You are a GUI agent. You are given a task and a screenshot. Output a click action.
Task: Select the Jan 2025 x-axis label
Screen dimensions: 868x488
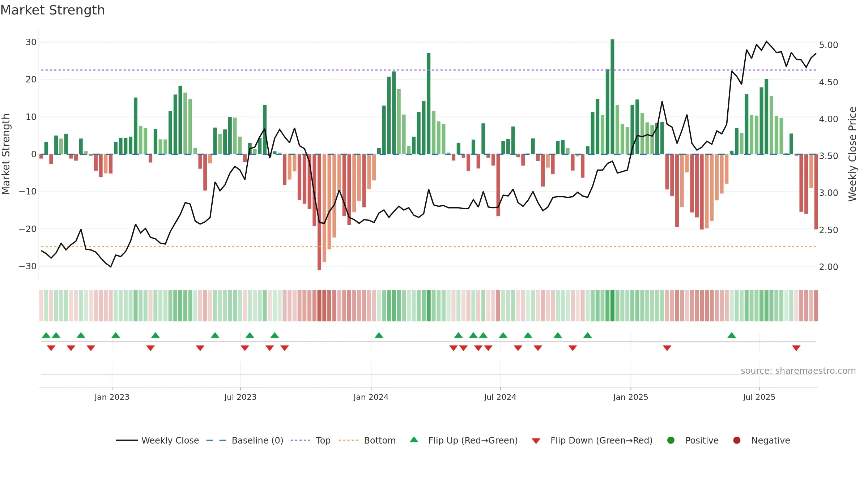pos(630,397)
